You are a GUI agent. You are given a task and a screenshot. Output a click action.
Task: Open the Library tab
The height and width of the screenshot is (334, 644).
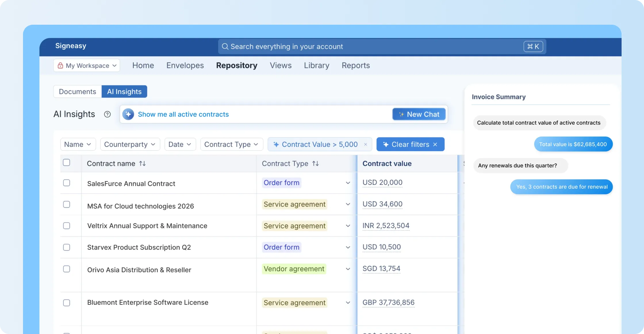tap(317, 66)
